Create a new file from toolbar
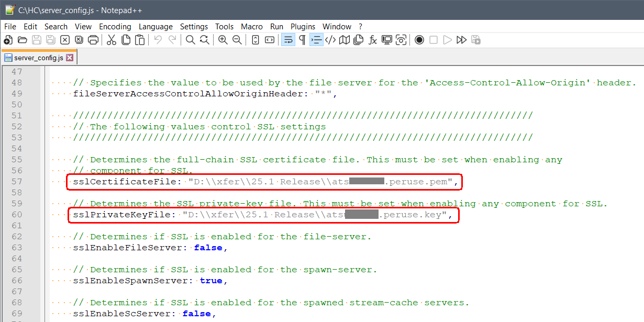644x322 pixels. (x=8, y=40)
